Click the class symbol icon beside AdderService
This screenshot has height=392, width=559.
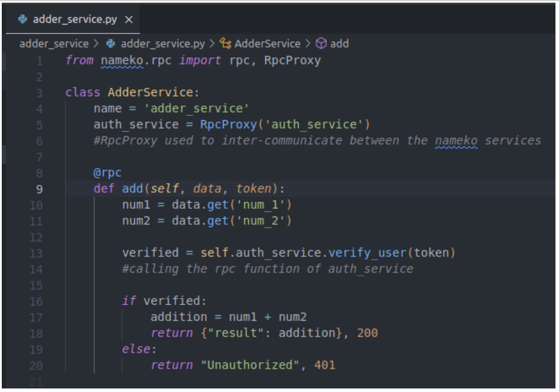click(226, 43)
